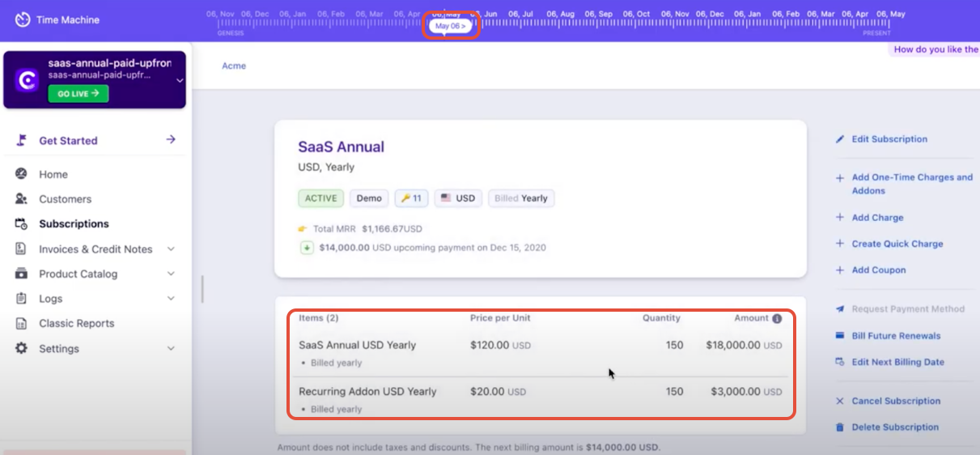Click the Invoices & Credit Notes icon

tap(22, 249)
